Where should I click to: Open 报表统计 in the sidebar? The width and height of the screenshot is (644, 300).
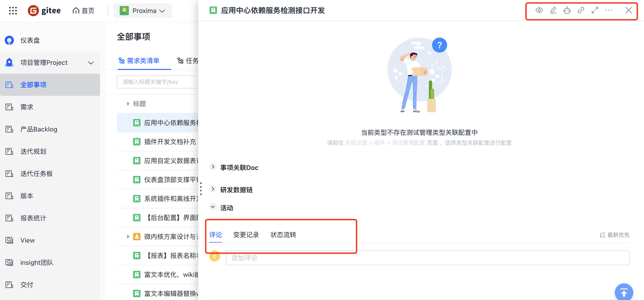(50, 218)
